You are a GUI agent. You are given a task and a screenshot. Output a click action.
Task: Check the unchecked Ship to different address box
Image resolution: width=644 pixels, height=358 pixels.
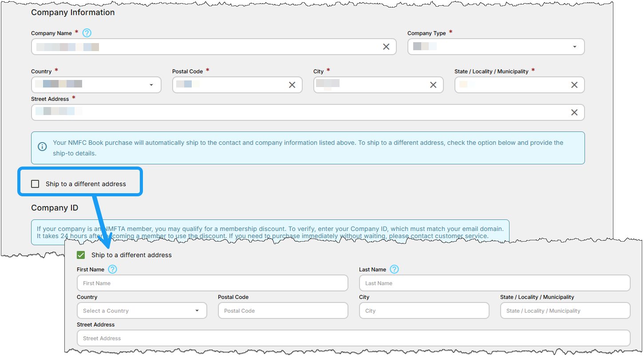tap(35, 184)
